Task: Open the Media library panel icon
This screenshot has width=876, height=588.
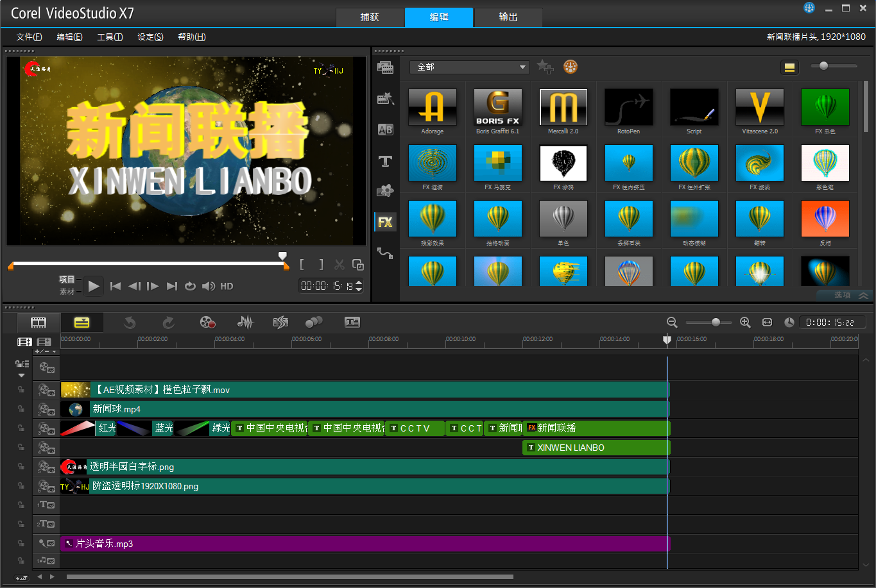Action: [x=385, y=67]
